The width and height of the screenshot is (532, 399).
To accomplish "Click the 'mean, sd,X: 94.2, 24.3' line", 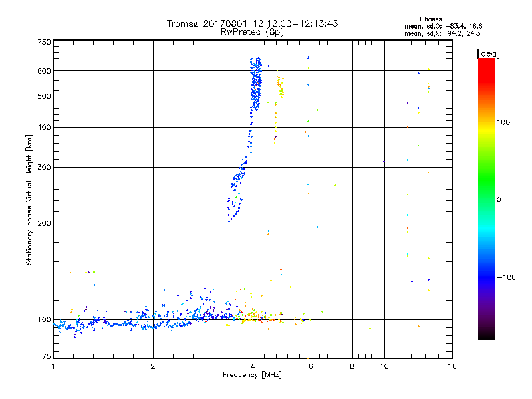I will point(442,33).
